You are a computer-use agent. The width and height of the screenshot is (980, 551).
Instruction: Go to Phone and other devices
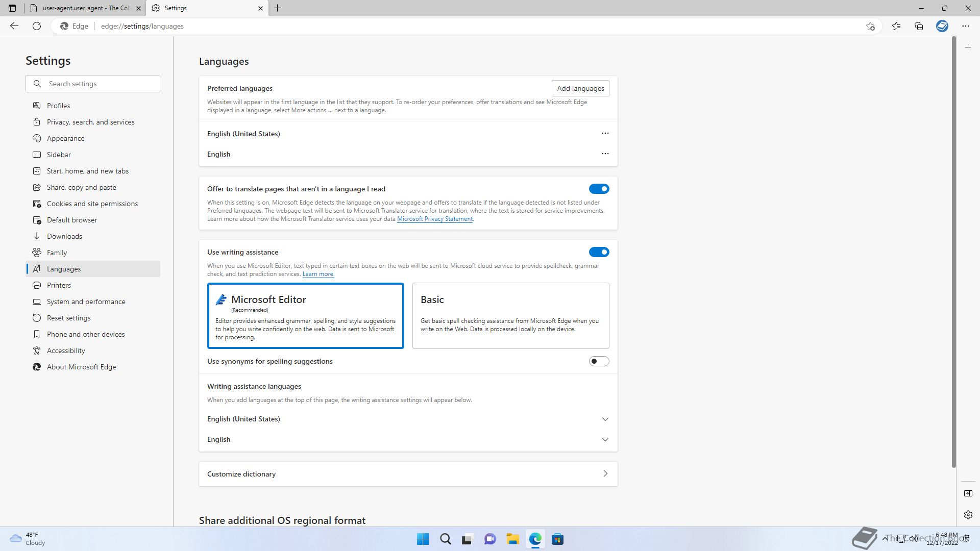(93, 334)
